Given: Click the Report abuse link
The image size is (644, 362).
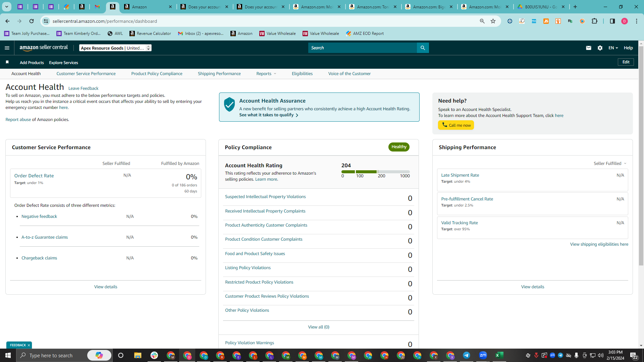Looking at the screenshot, I should pos(18,120).
